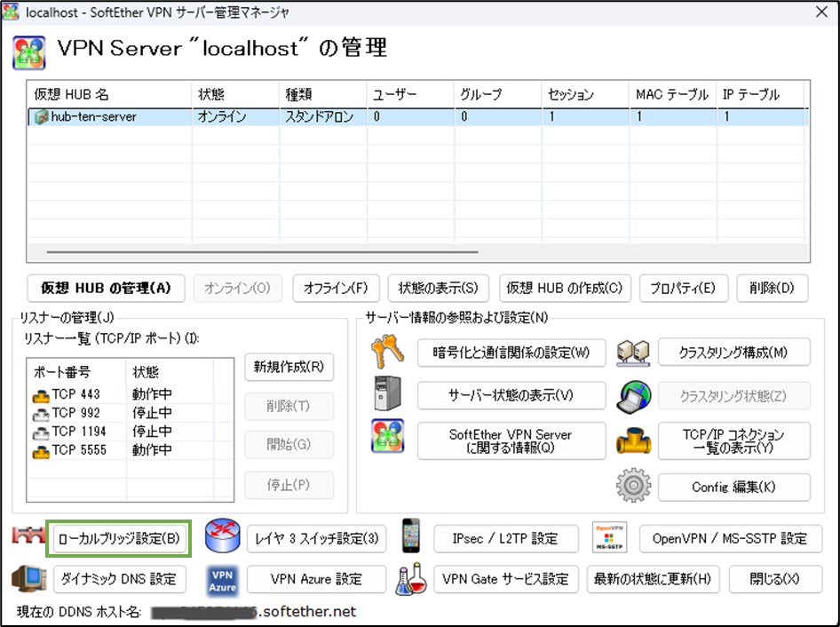This screenshot has height=627, width=840.
Task: Click the router icon beside レイヤ 3 スイッチ設定
Action: (222, 536)
